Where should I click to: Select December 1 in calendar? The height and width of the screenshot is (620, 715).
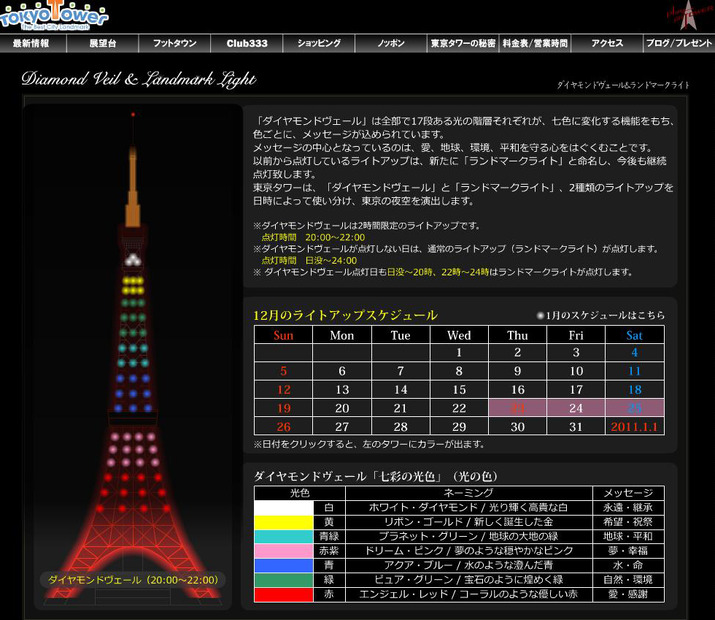coord(459,352)
